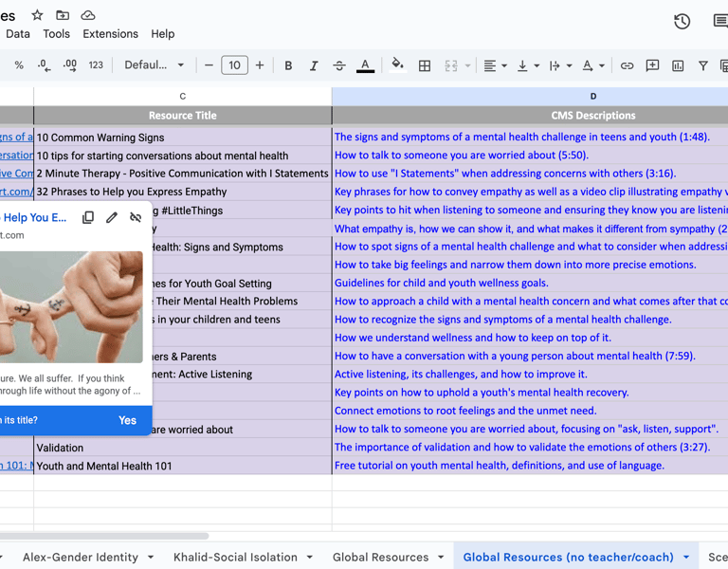Image resolution: width=728 pixels, height=569 pixels.
Task: Open vertical align dropdown
Action: point(528,65)
